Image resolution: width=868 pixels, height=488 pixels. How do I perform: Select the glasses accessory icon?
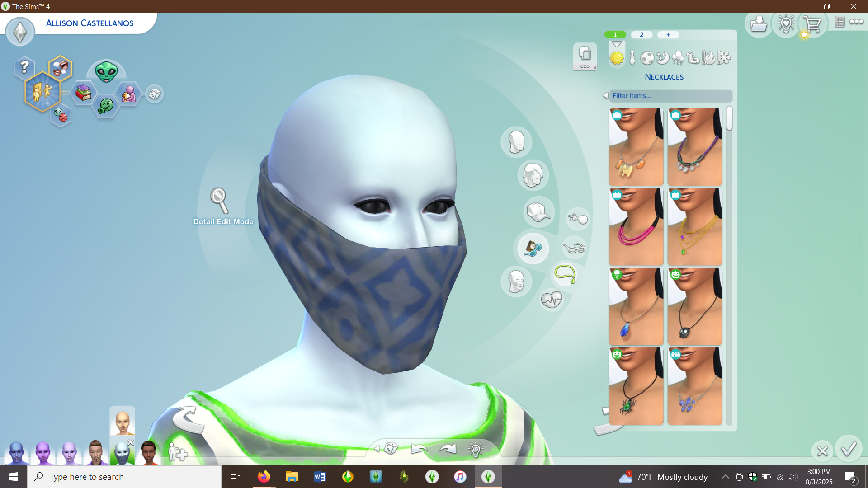pos(574,248)
